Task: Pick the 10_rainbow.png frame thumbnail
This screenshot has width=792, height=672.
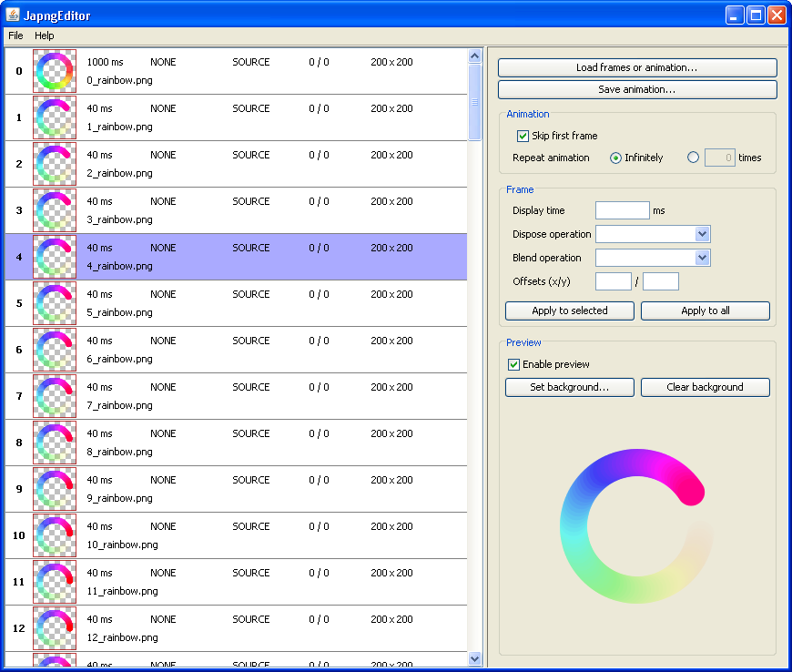Action: pos(55,535)
